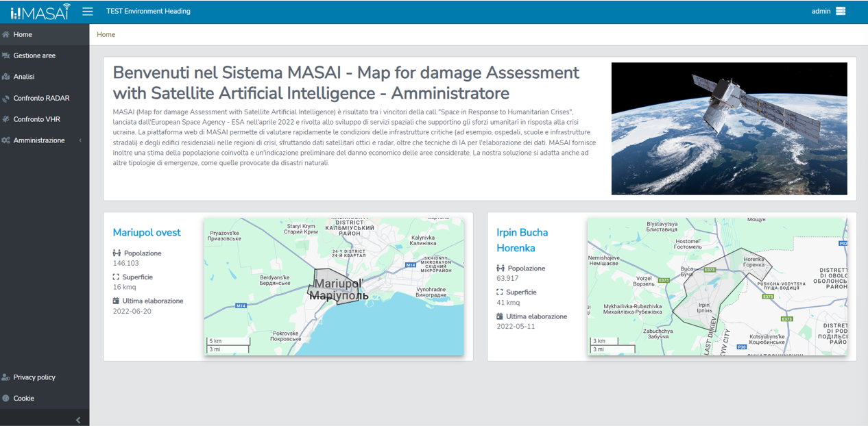Click the population value 63.917

click(x=508, y=279)
